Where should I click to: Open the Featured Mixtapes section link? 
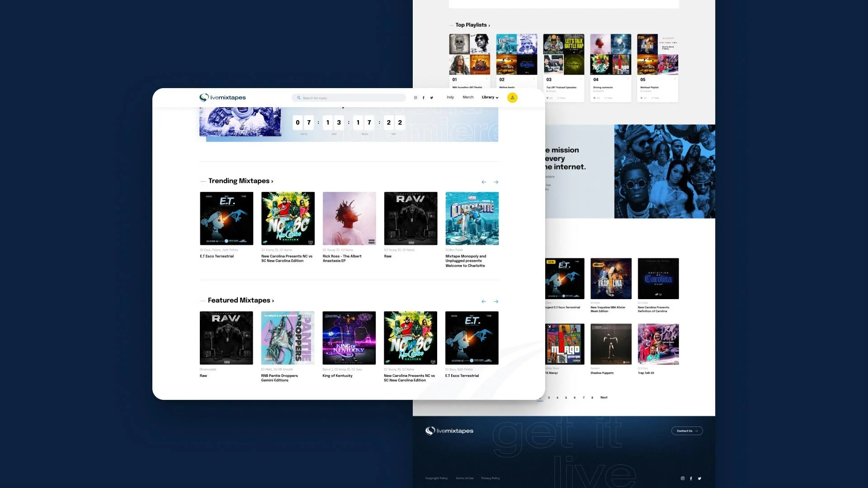(x=241, y=300)
